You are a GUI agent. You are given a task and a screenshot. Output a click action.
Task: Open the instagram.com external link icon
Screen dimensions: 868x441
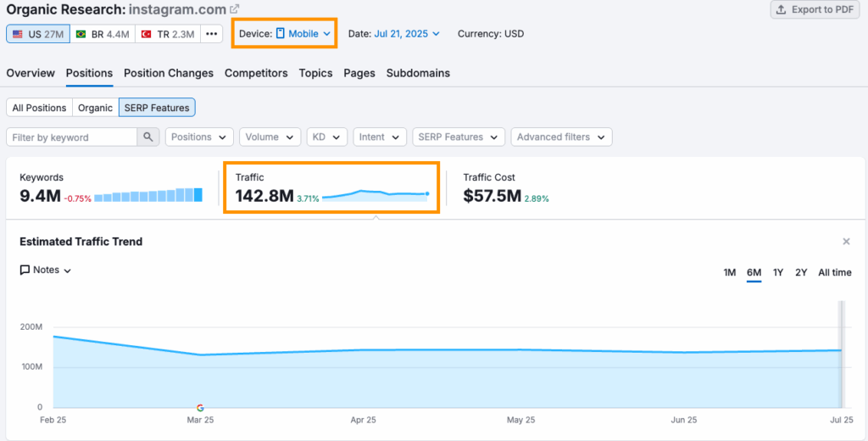coord(235,9)
